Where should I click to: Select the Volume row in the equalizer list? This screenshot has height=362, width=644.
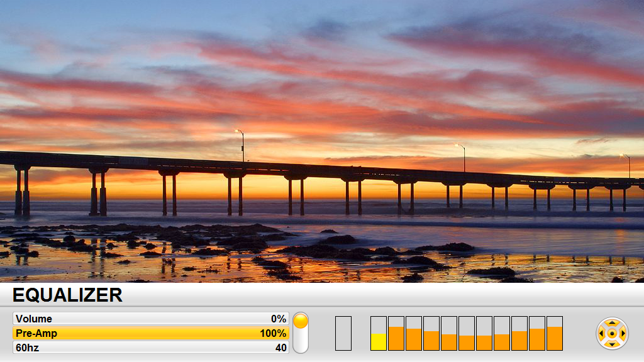point(151,319)
